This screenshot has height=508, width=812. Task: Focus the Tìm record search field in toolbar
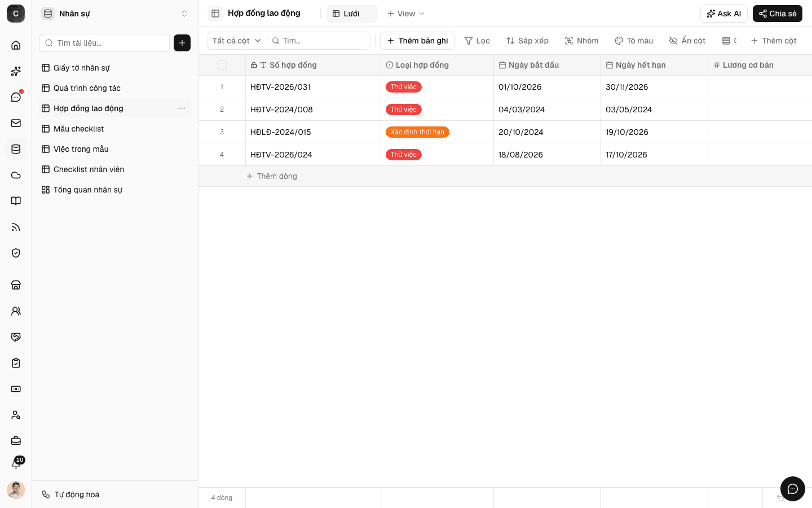pyautogui.click(x=319, y=41)
